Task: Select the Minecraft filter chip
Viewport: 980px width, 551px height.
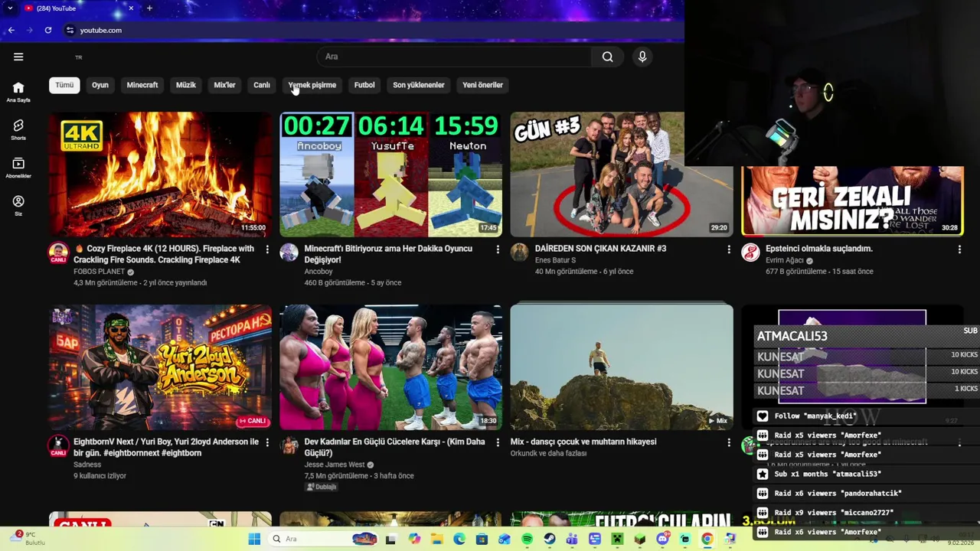Action: 142,85
